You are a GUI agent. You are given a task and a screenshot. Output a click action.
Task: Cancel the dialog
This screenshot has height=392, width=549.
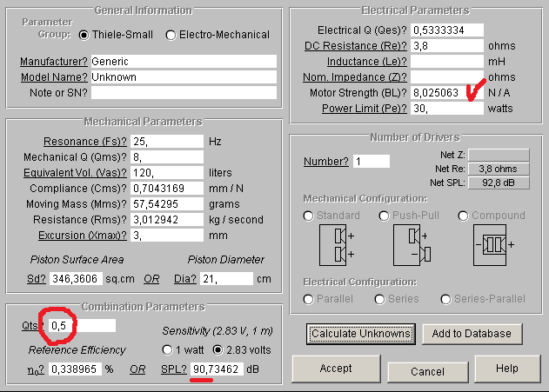pyautogui.click(x=427, y=372)
